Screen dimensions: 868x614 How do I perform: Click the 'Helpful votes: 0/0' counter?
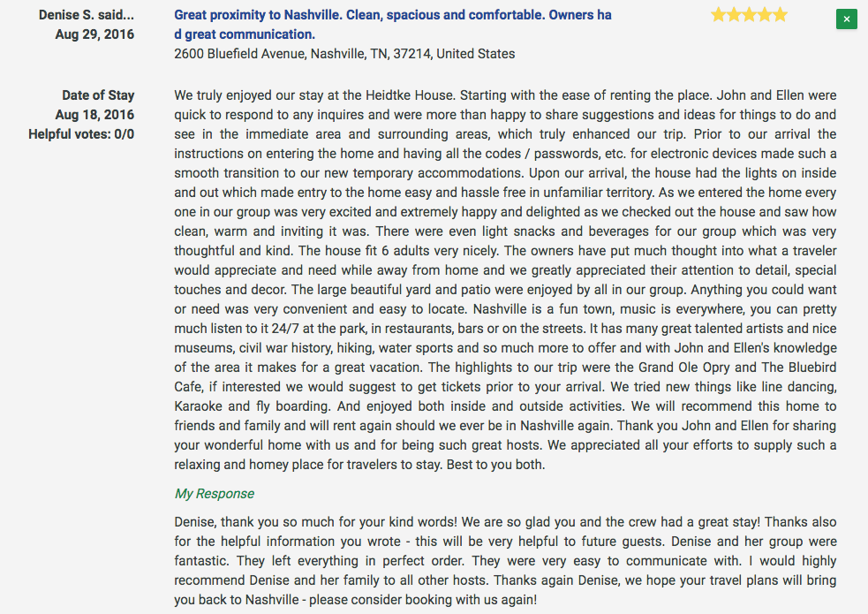click(81, 134)
